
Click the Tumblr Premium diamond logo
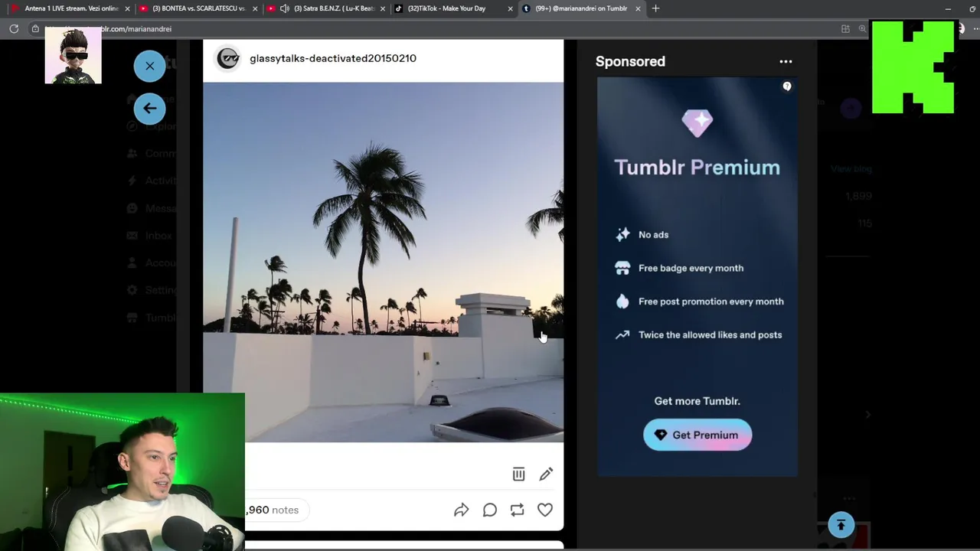click(697, 122)
